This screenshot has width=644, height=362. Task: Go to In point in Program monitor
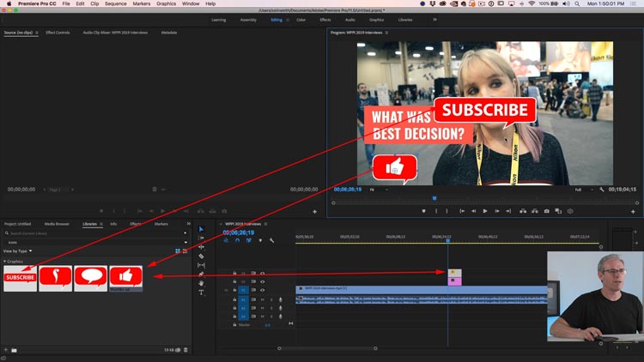click(462, 211)
